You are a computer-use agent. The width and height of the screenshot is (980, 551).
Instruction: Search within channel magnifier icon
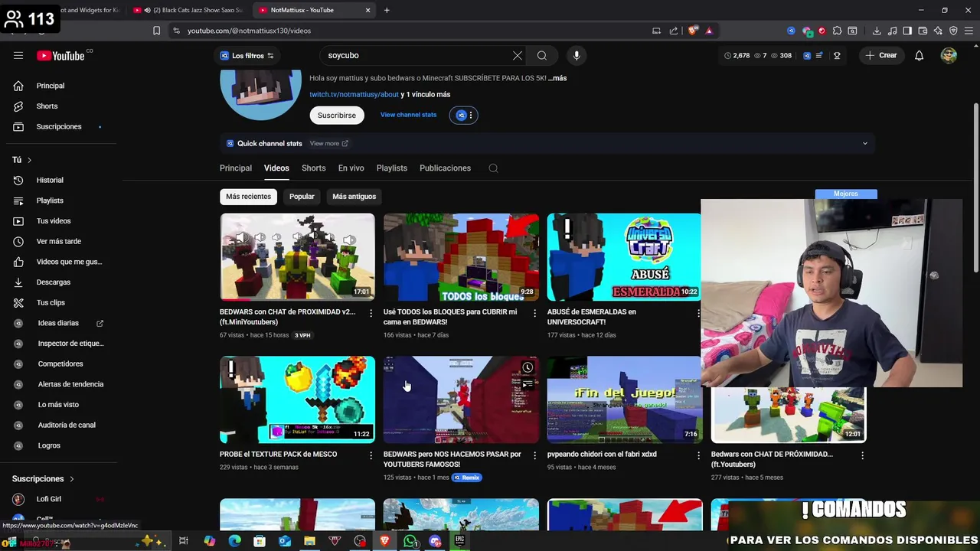tap(493, 168)
